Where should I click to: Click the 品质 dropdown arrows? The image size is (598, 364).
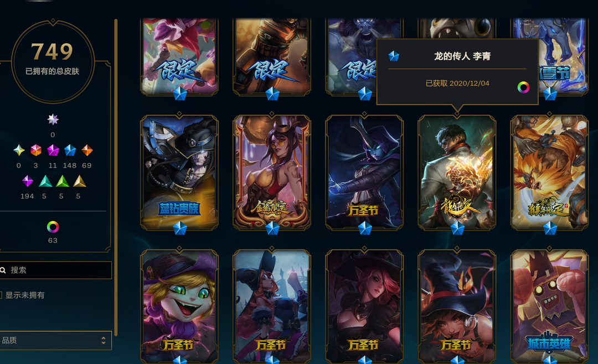click(104, 340)
